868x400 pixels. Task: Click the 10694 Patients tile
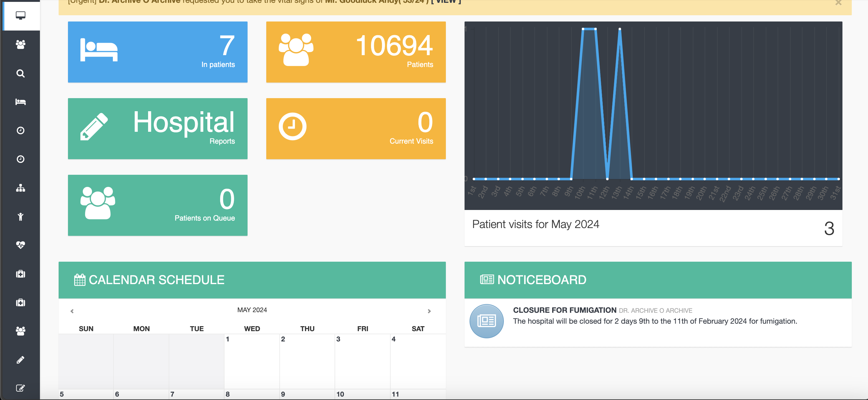(x=355, y=52)
